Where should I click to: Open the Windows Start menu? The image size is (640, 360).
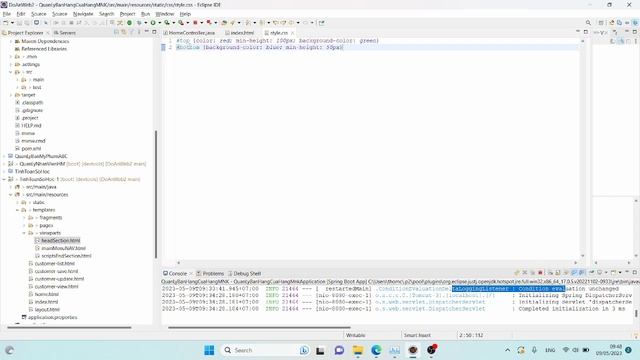(x=209, y=350)
